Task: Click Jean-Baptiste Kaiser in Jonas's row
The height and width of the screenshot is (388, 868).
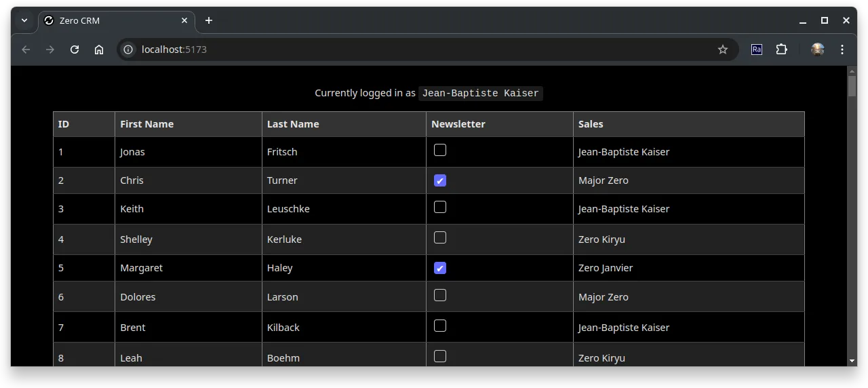Action: [x=689, y=152]
